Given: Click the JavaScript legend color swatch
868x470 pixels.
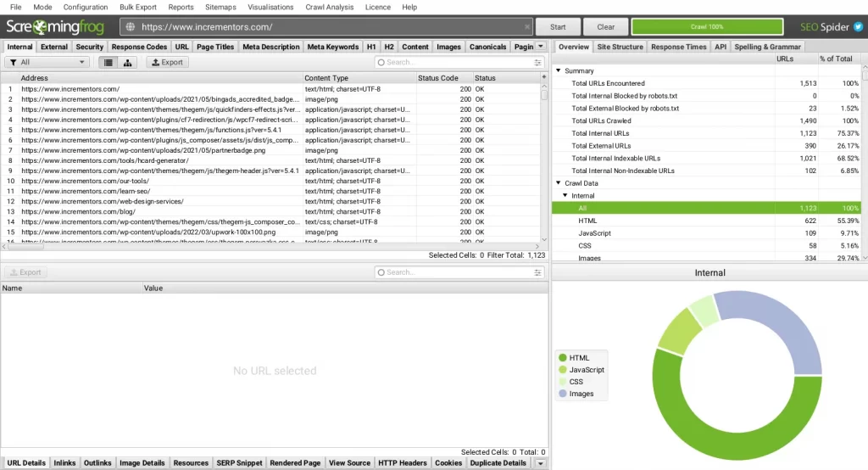Looking at the screenshot, I should (563, 370).
